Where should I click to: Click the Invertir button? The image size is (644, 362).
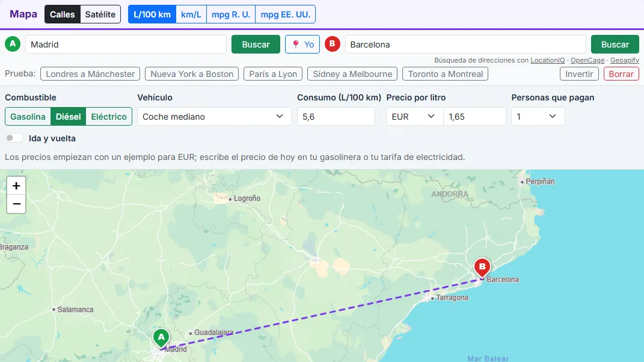tap(578, 74)
